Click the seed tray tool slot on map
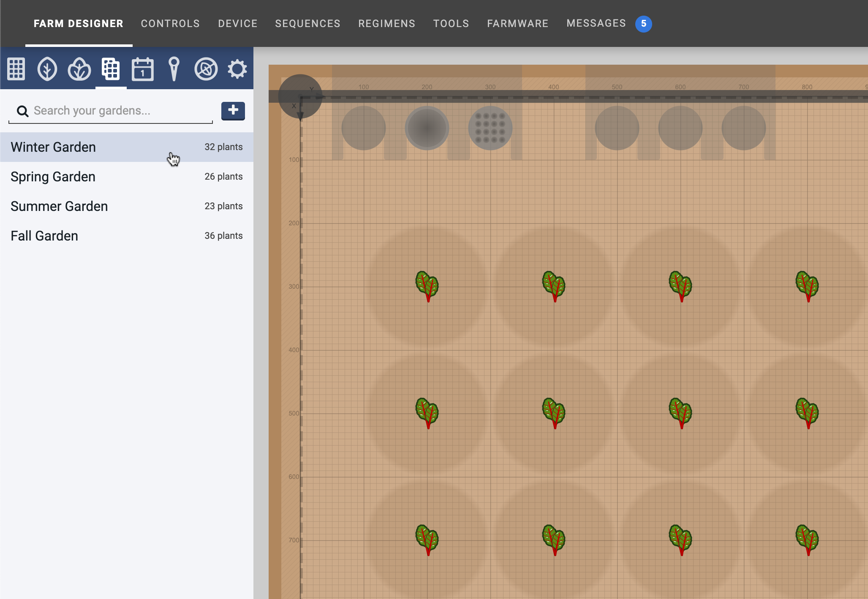The image size is (868, 599). [x=490, y=128]
